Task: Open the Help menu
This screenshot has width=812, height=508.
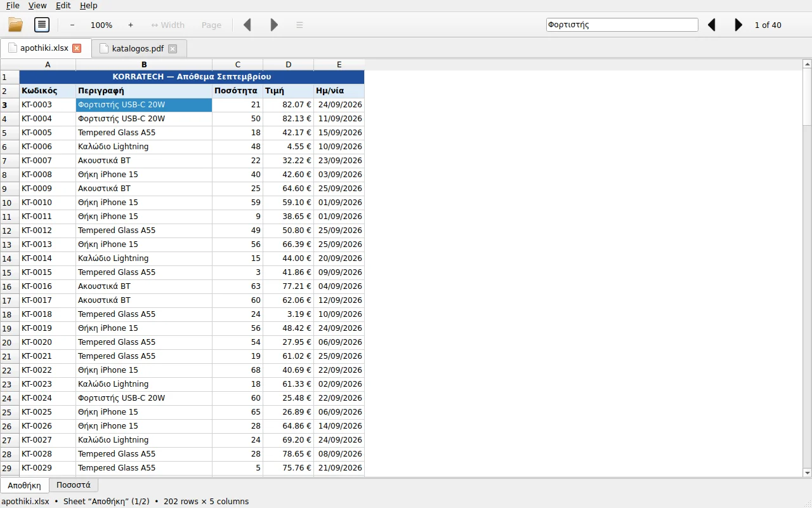Action: click(89, 6)
